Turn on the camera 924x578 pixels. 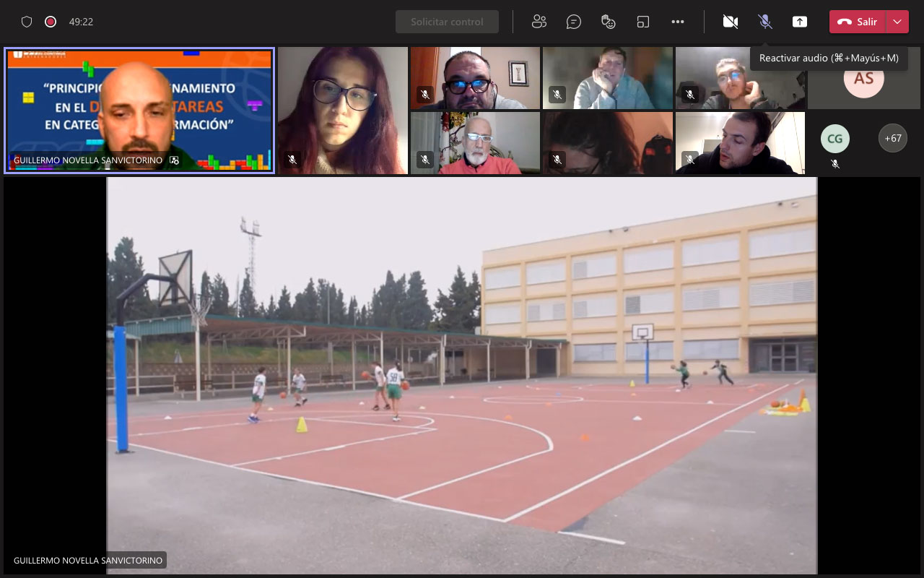click(731, 22)
